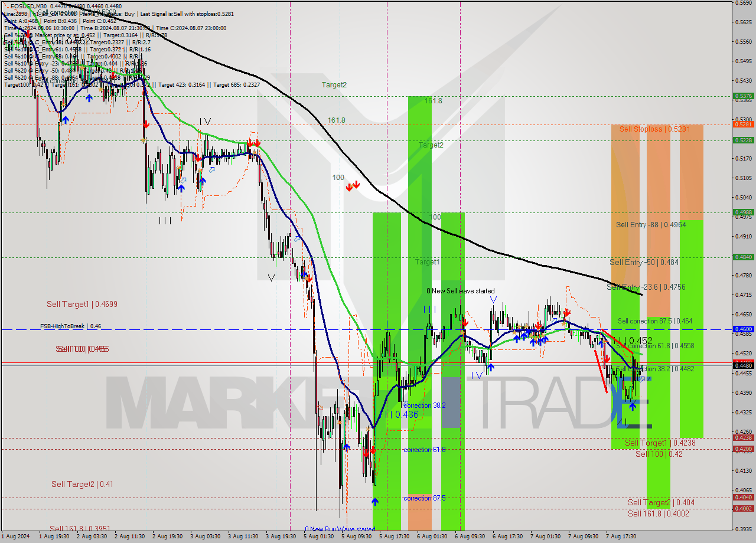
Task: Click the red arrows beside the 100 label
Action: 353,187
